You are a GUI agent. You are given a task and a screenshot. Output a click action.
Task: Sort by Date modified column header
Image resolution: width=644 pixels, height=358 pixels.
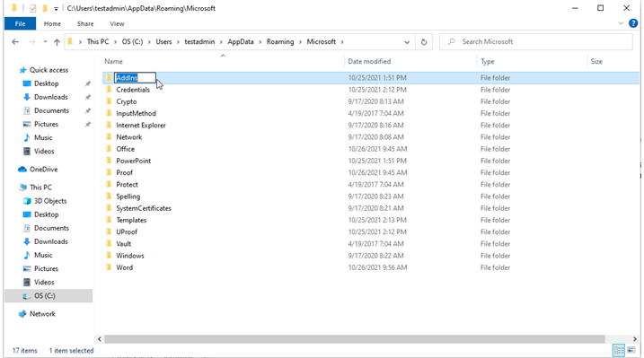(369, 62)
